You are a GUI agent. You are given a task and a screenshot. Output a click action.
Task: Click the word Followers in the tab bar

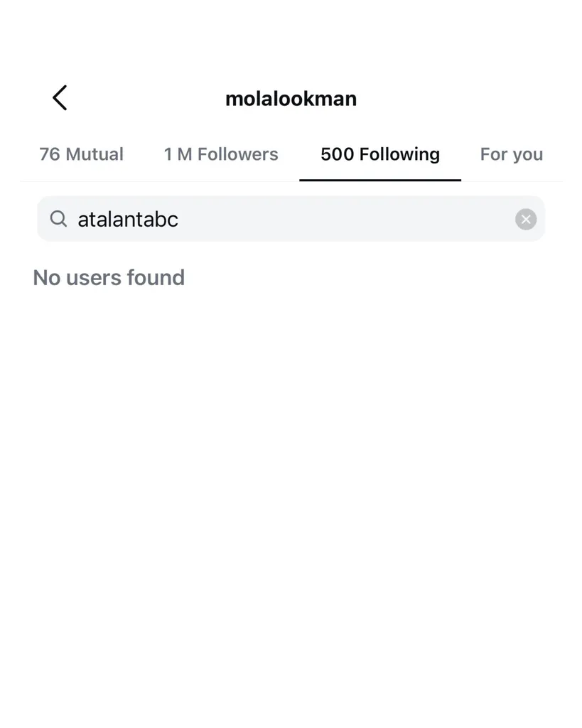[238, 154]
